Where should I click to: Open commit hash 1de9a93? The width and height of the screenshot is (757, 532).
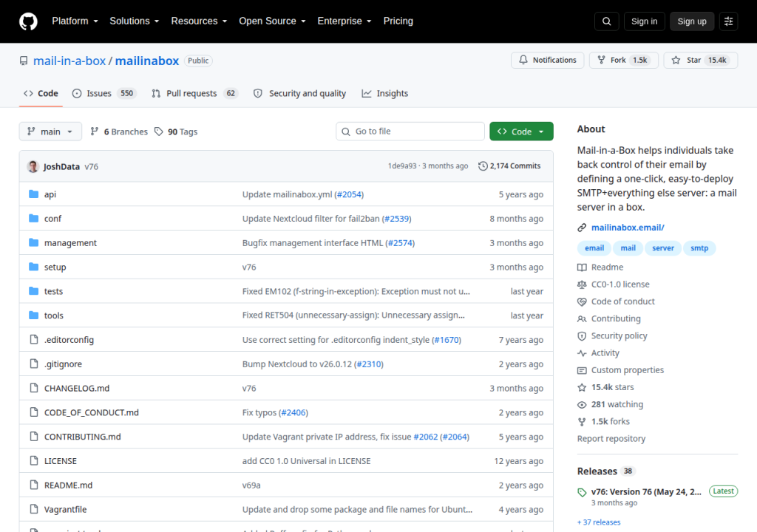[x=402, y=166]
